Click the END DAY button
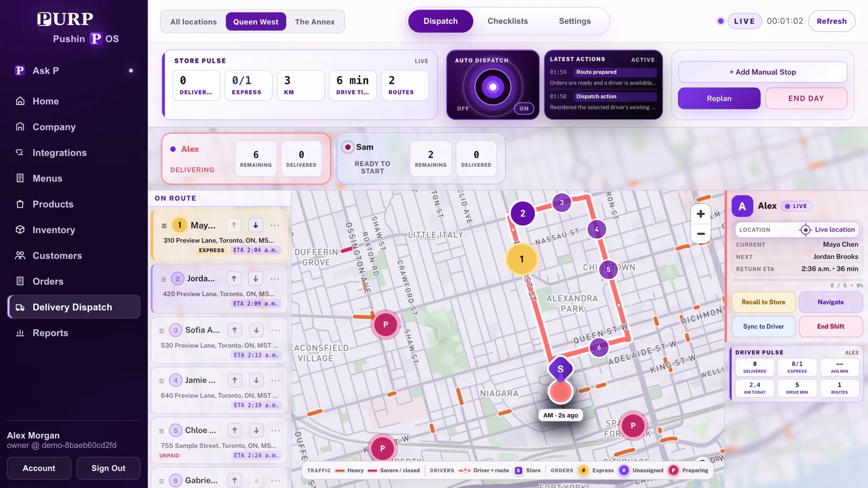 tap(806, 98)
